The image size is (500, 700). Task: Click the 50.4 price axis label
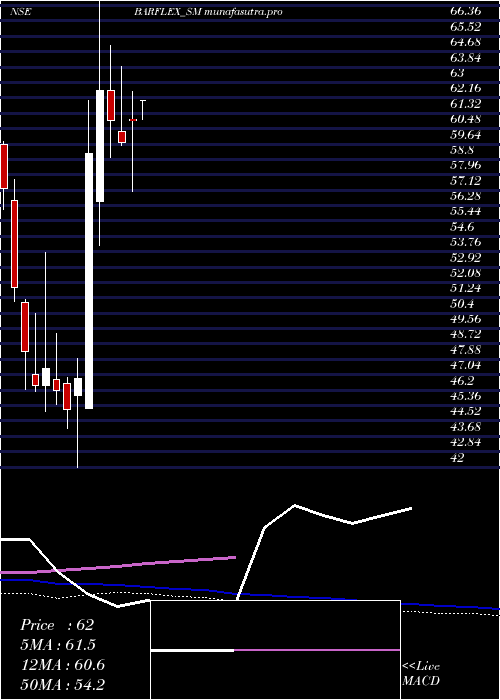click(462, 304)
